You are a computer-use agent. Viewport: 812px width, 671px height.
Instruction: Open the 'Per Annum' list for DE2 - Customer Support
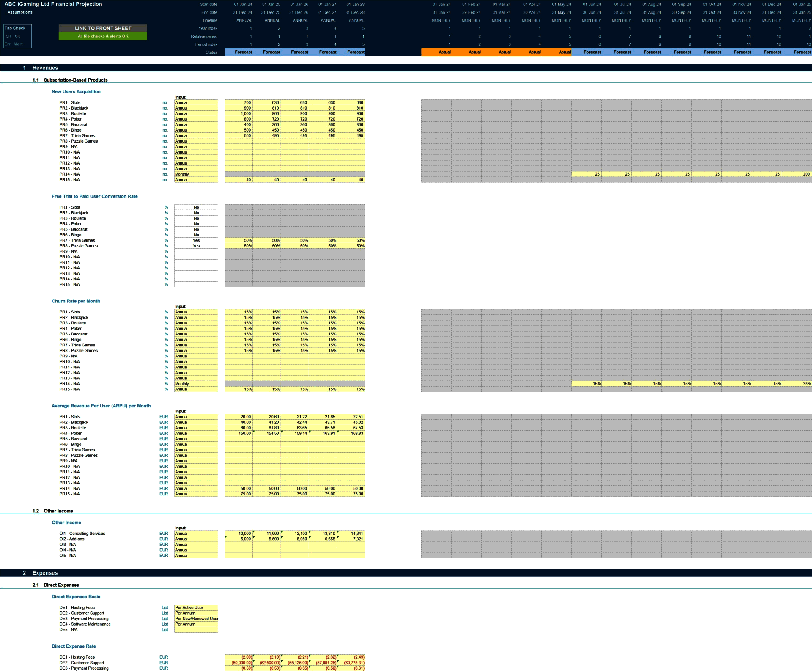[x=196, y=613]
